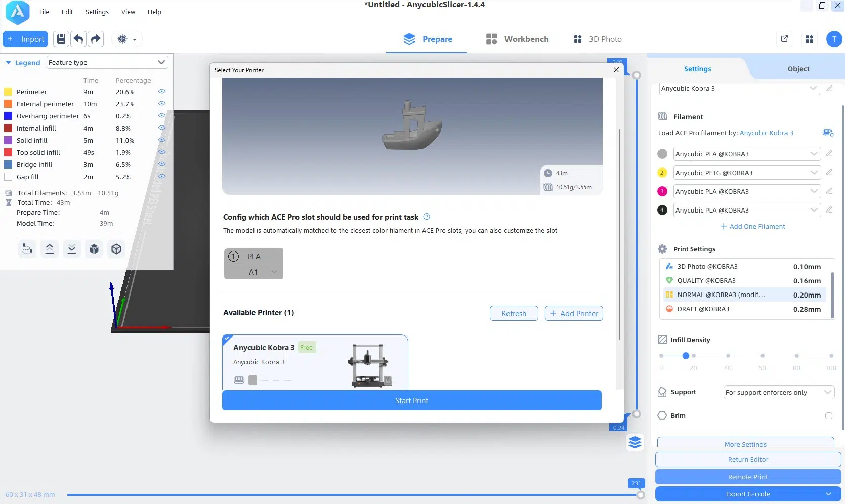The width and height of the screenshot is (845, 504).
Task: Open filament 2 Anycubic PETG dropdown
Action: click(747, 173)
